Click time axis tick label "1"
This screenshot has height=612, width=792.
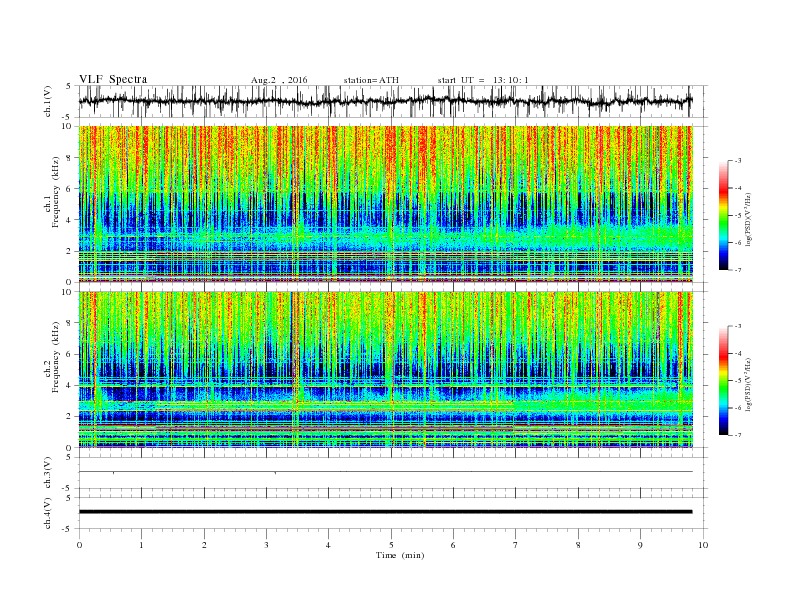(141, 545)
